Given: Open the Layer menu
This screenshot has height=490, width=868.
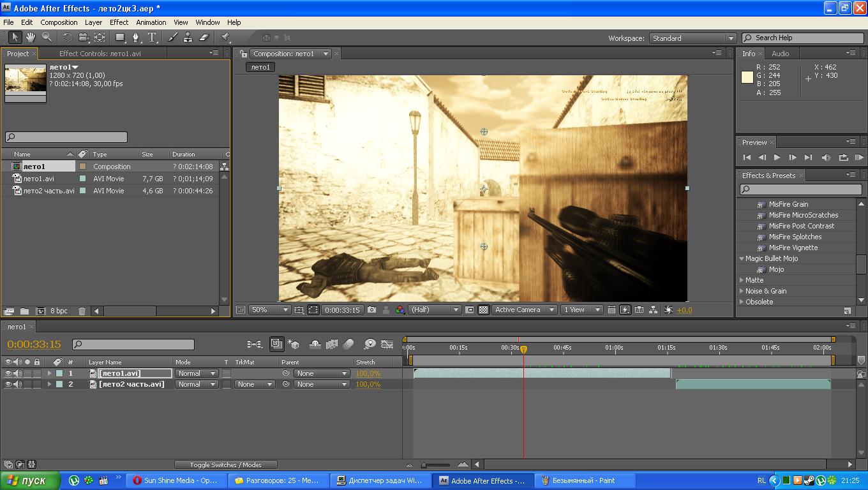Looking at the screenshot, I should click(x=93, y=22).
